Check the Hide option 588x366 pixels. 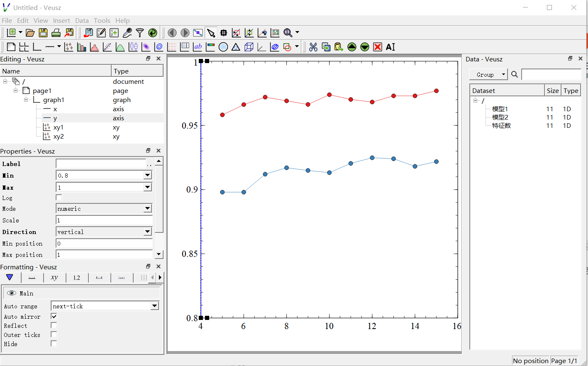tap(54, 344)
